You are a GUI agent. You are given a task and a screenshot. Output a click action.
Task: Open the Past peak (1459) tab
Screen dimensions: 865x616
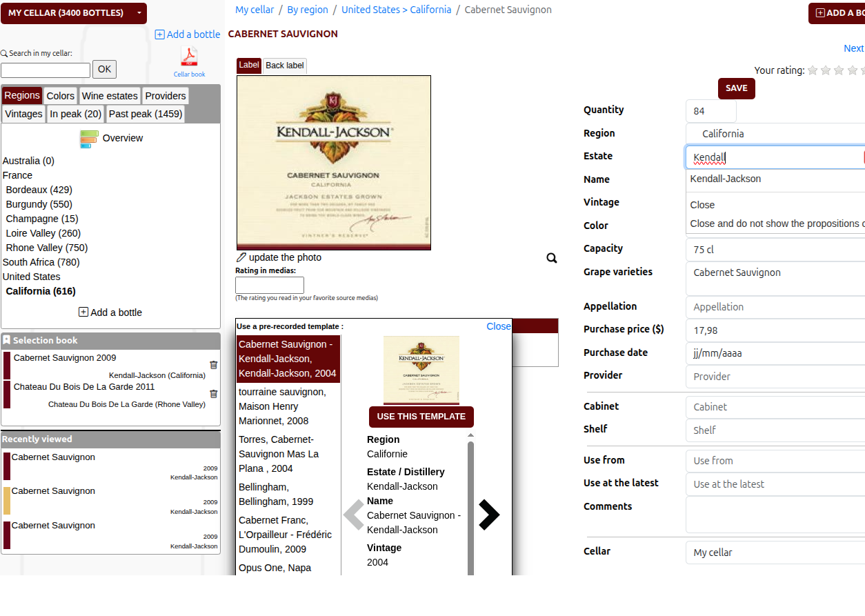pos(145,113)
